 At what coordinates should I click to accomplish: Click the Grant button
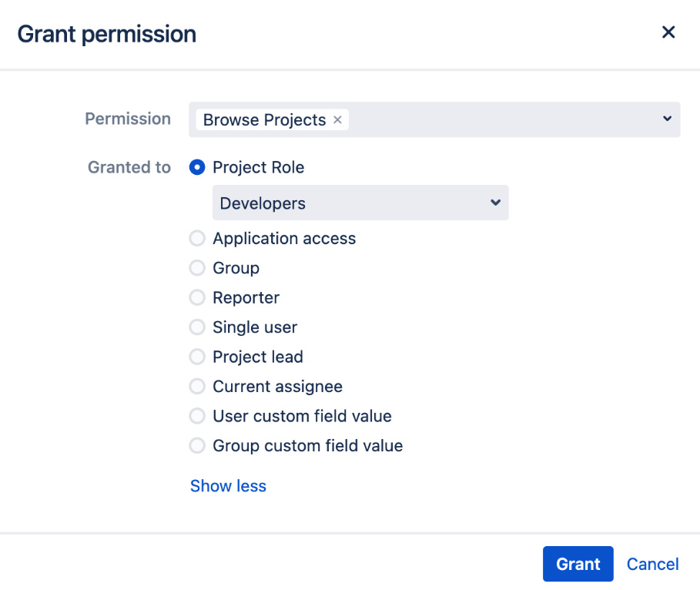click(x=578, y=564)
